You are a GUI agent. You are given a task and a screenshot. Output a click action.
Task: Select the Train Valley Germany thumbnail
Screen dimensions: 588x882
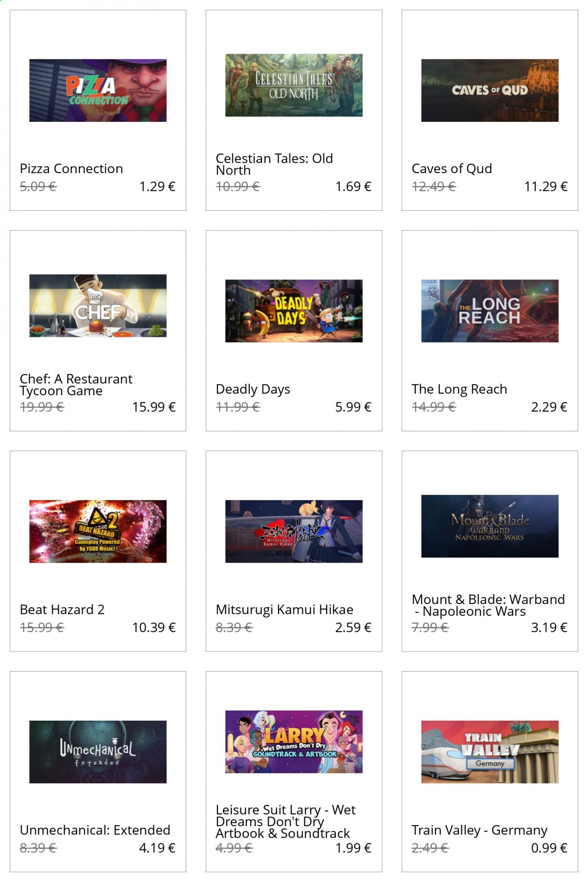pyautogui.click(x=490, y=752)
